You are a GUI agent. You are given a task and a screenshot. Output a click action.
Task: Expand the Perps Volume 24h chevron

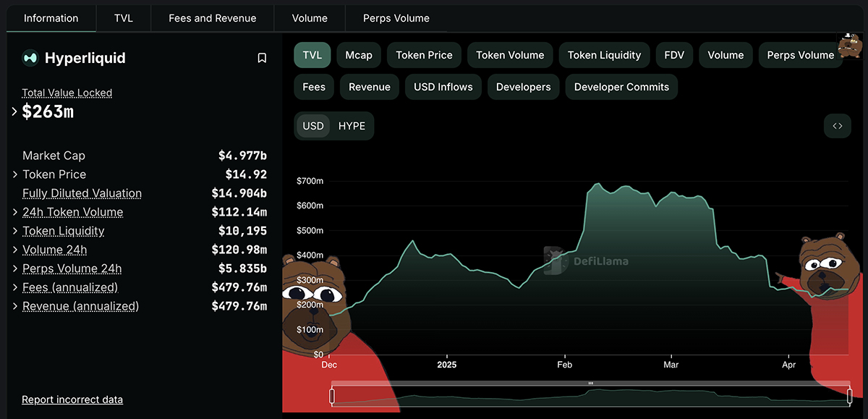15,268
